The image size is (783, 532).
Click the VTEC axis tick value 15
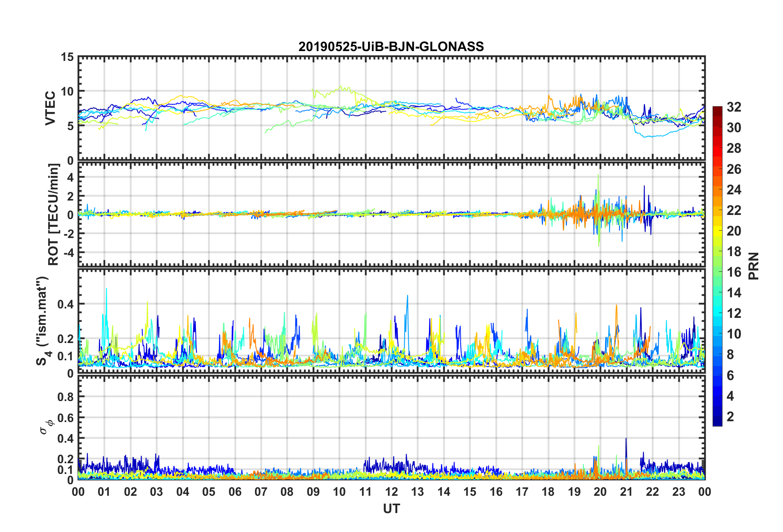(x=68, y=57)
